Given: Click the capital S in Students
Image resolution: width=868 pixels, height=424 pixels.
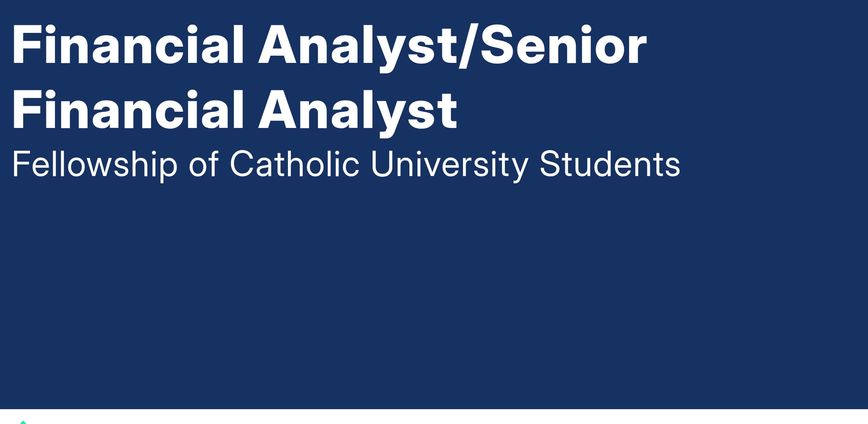Looking at the screenshot, I should click(550, 164).
